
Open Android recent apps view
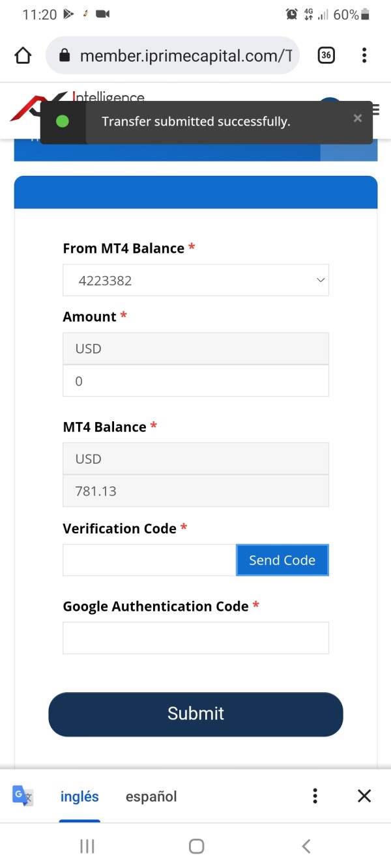(x=87, y=846)
